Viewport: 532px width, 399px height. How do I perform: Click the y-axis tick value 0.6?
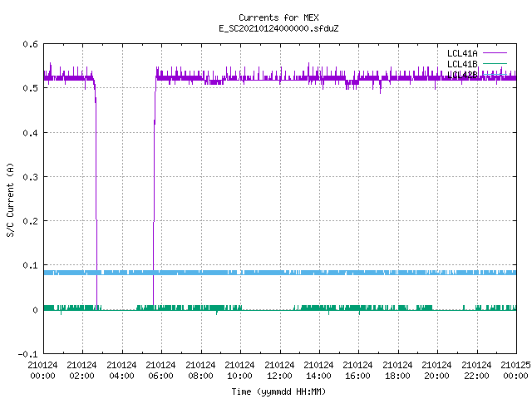[30, 44]
